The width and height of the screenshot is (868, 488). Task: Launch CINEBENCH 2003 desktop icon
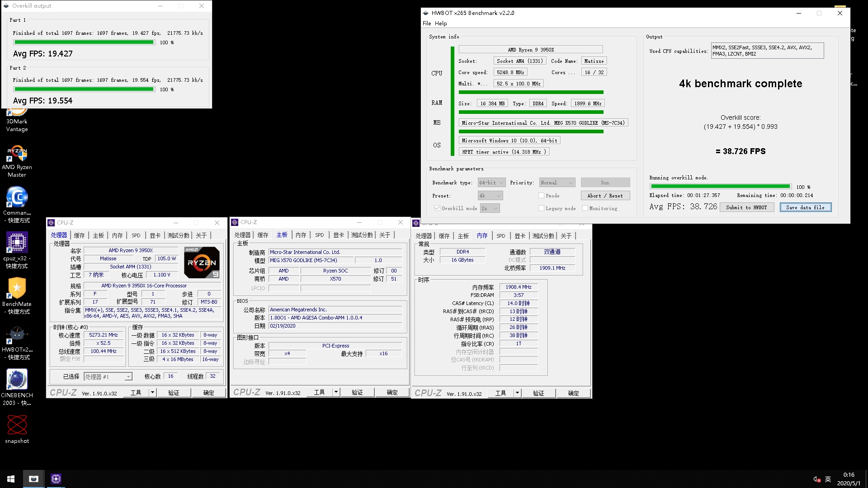pos(17,388)
